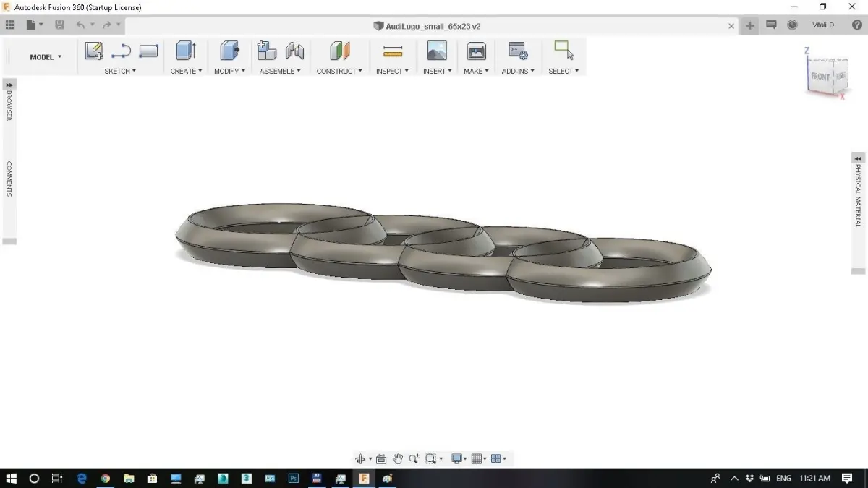Click the 3D Print Make icon

pyautogui.click(x=476, y=51)
